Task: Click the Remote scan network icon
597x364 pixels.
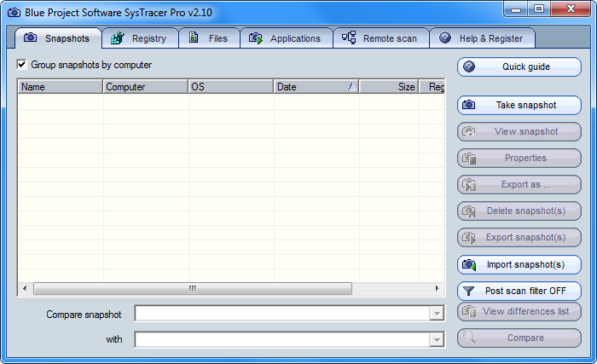Action: (349, 38)
